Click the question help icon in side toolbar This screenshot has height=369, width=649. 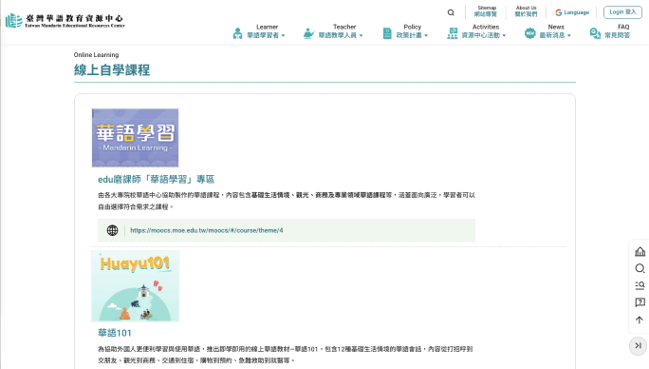640,302
